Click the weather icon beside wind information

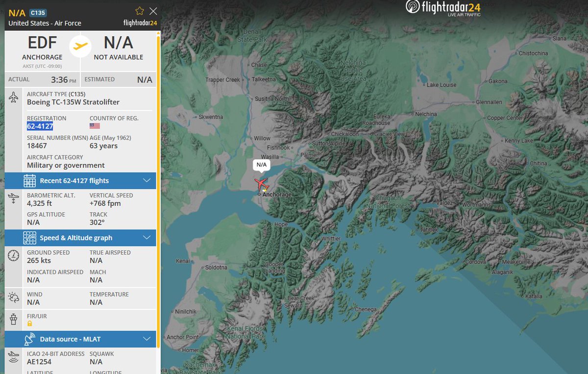point(13,298)
